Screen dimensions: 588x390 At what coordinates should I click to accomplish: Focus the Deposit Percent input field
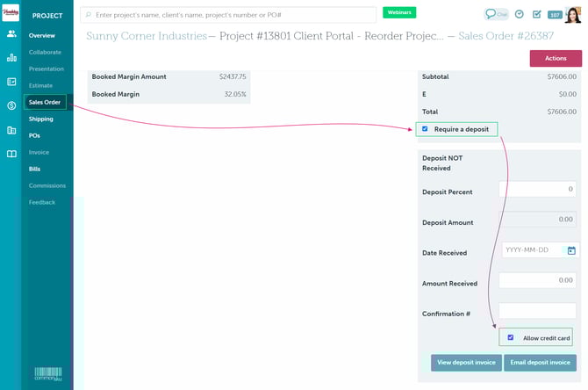click(x=537, y=189)
